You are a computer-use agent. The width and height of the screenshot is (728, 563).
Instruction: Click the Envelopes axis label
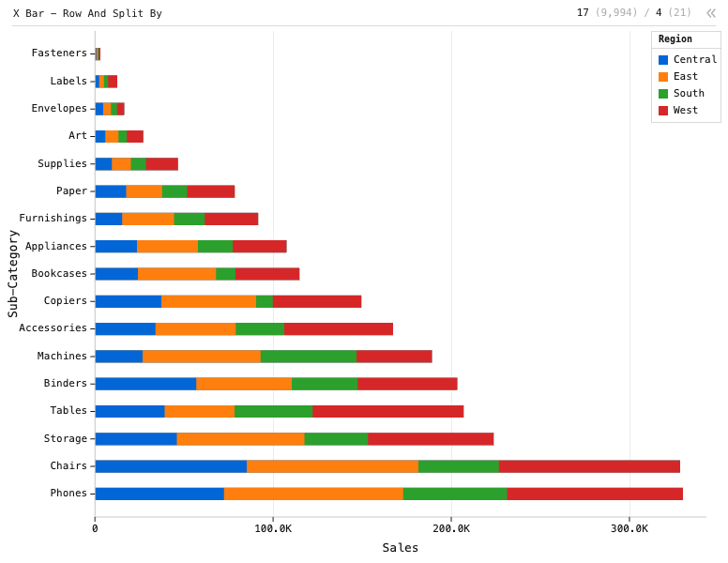(59, 108)
